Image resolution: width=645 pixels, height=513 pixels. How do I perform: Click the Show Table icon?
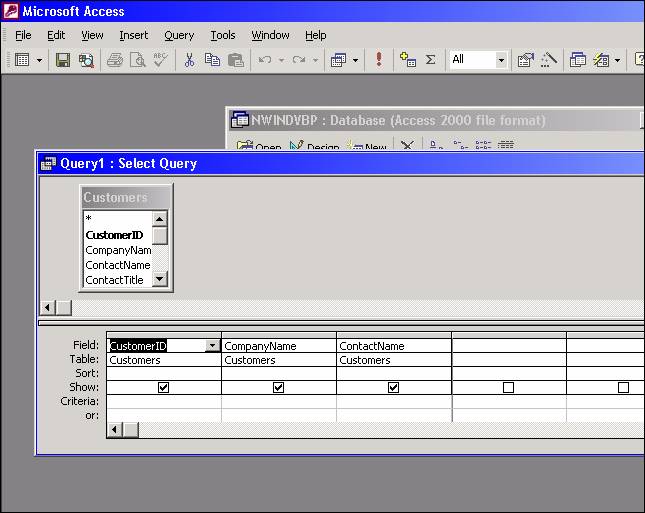(x=407, y=60)
